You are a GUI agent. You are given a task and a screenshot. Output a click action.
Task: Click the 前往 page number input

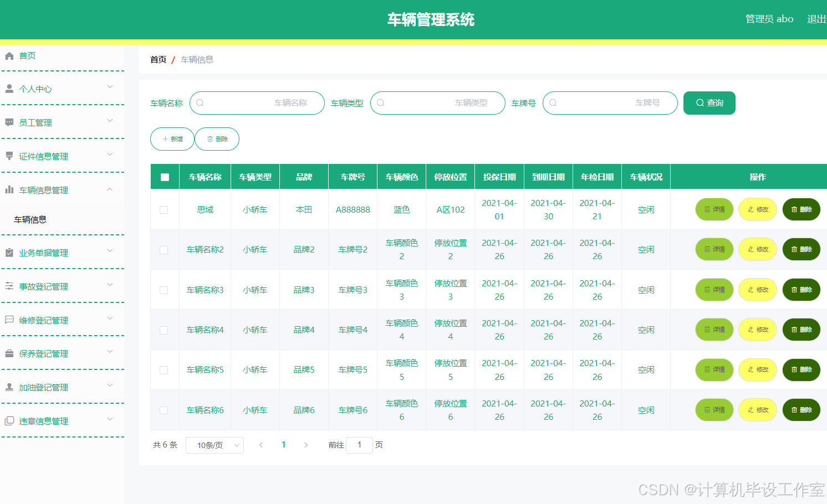[359, 445]
